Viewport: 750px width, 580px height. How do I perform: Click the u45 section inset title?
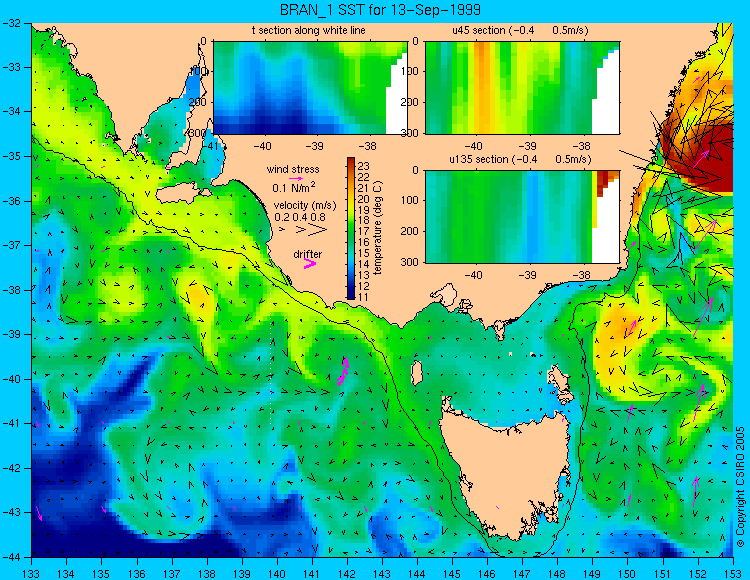coord(520,31)
